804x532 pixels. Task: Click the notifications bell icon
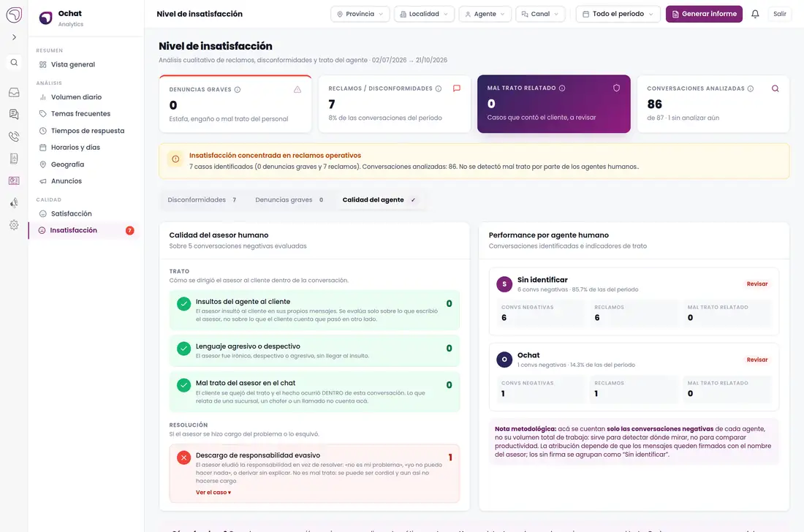point(755,14)
